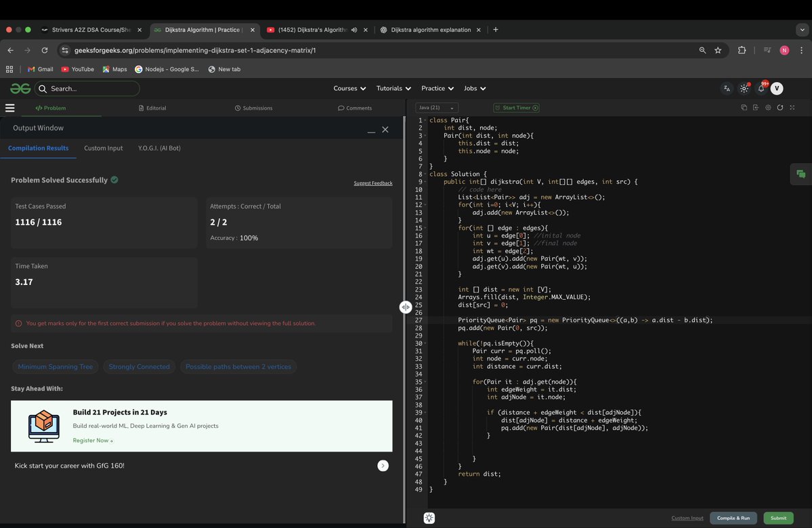The image size is (812, 528).
Task: Toggle the light/dark theme sun icon
Action: [x=744, y=89]
